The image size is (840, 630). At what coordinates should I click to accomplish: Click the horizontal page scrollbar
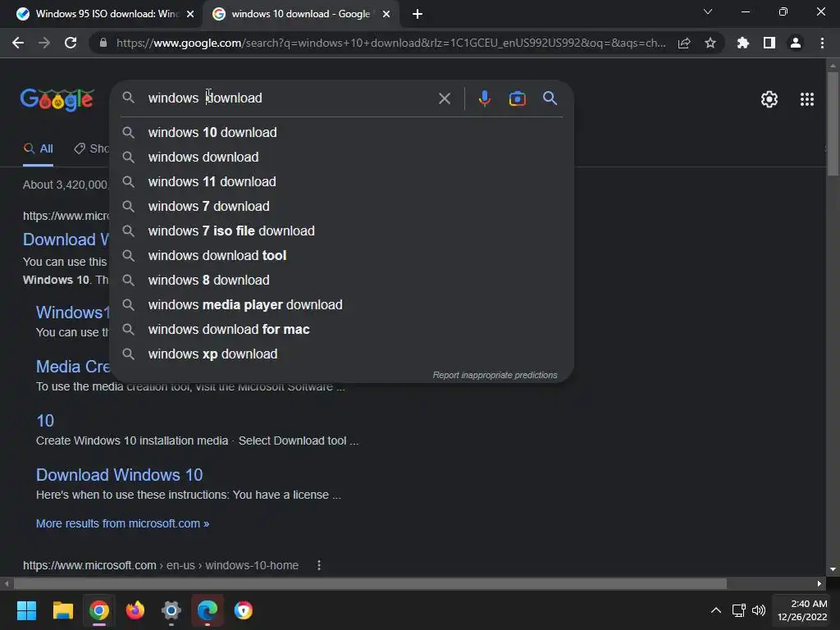pos(370,583)
